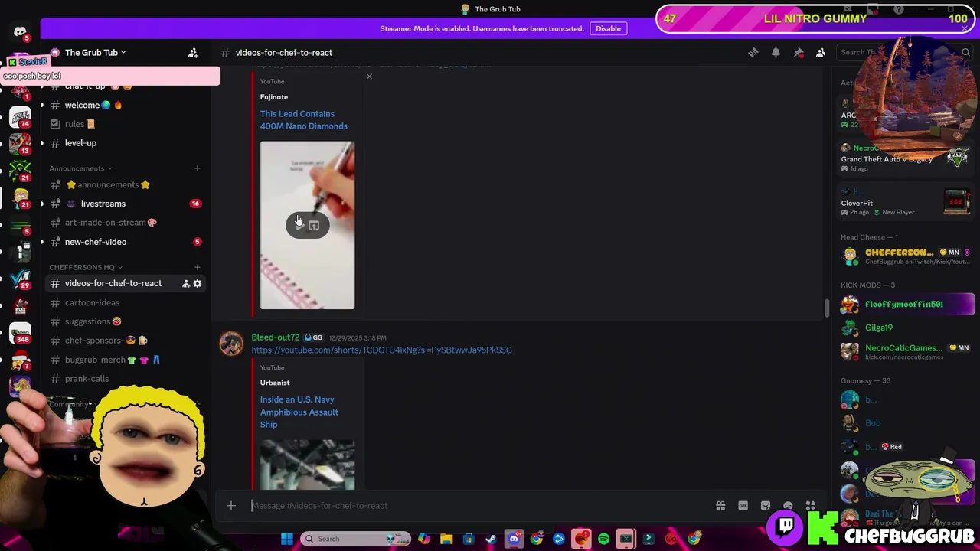Open Steam from the taskbar
The width and height of the screenshot is (980, 551).
pyautogui.click(x=491, y=539)
